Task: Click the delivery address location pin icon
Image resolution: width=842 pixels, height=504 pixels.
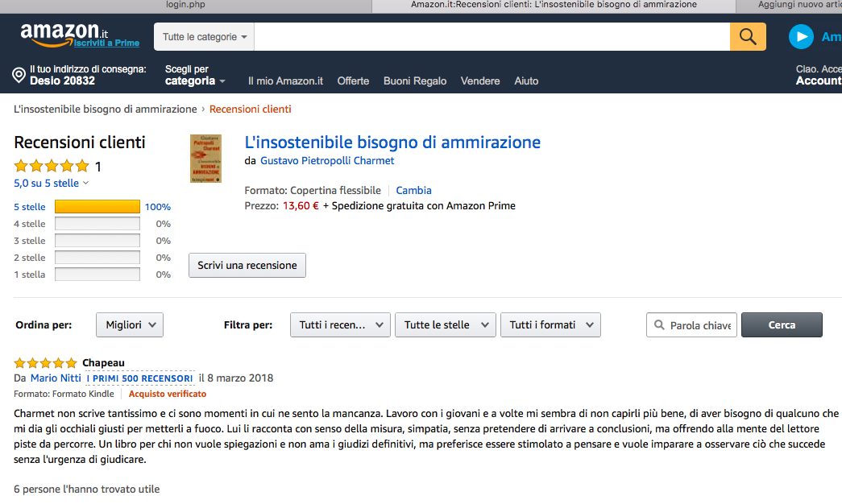Action: pyautogui.click(x=19, y=75)
